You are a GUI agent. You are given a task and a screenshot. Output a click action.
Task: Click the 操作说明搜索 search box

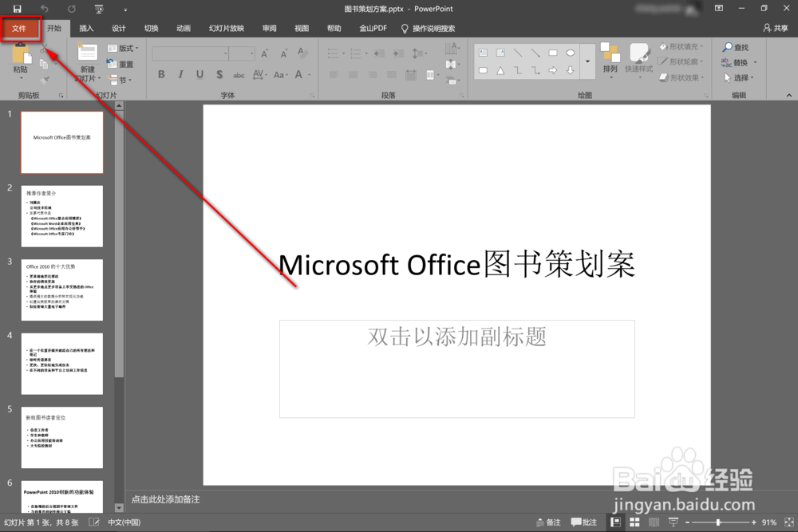(x=428, y=29)
